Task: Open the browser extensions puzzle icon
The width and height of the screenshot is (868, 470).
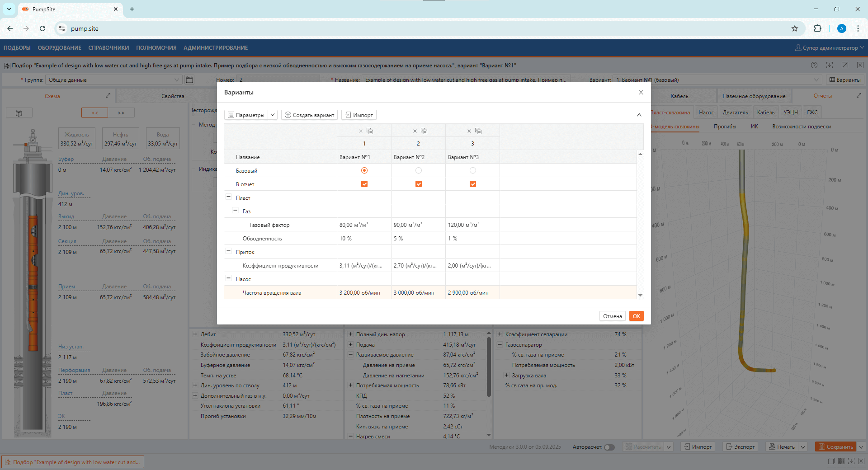Action: coord(817,28)
